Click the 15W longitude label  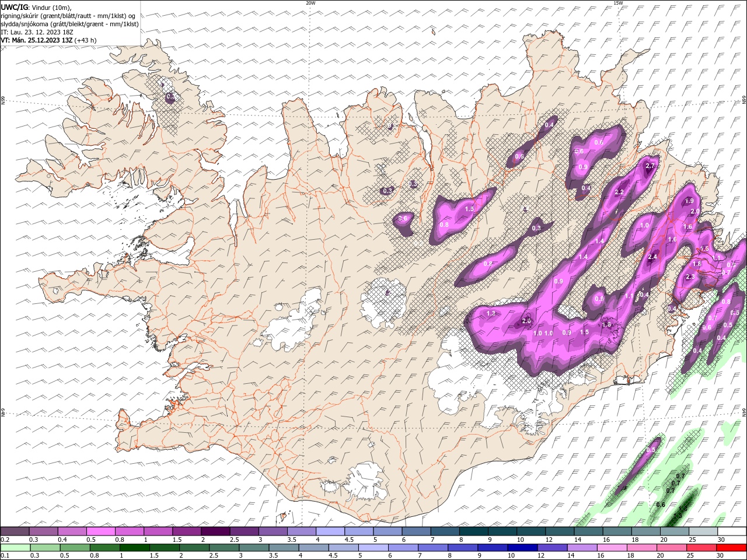[618, 3]
